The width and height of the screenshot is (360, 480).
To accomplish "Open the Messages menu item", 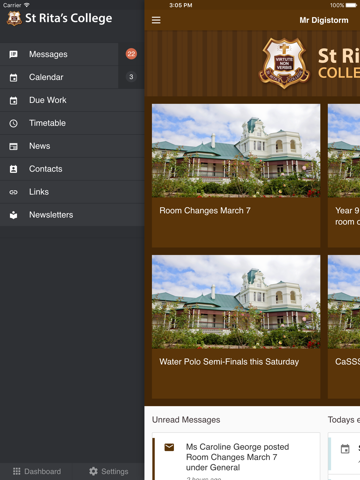I will 59,54.
